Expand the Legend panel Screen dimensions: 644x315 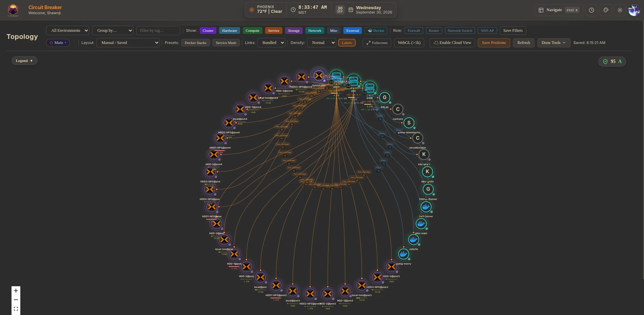tap(24, 61)
